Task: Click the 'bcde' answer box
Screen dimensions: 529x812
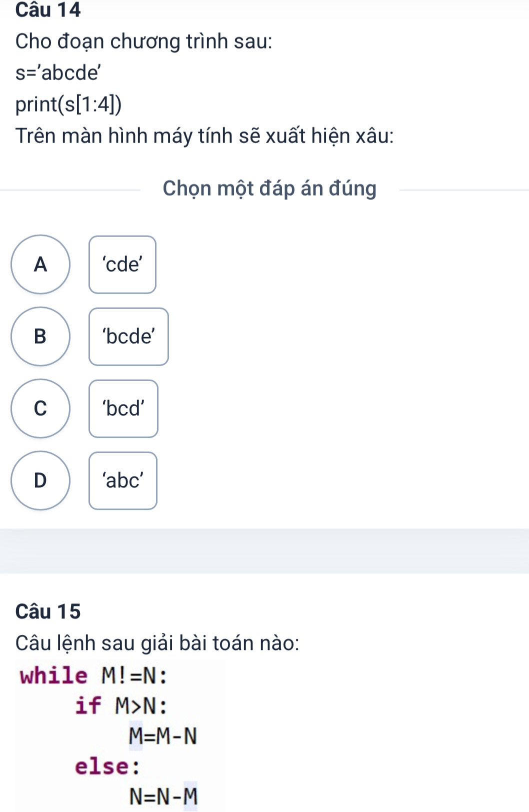Action: pyautogui.click(x=128, y=336)
